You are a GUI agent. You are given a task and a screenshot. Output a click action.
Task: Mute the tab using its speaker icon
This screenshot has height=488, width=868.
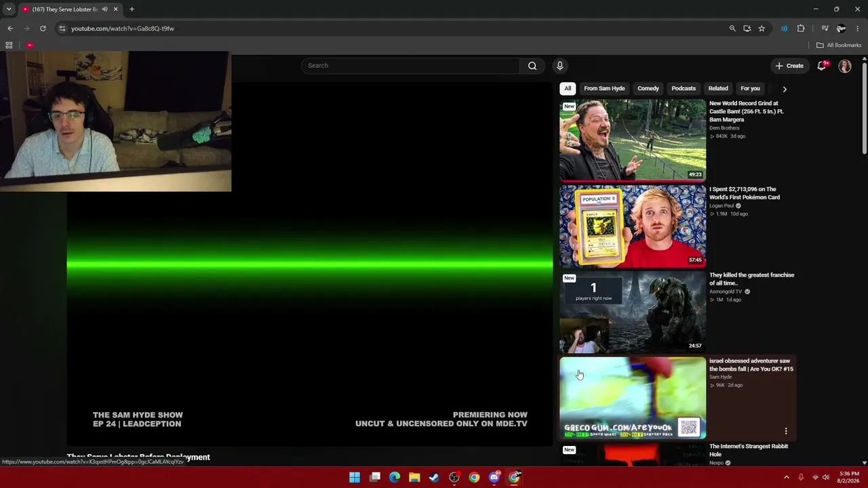[104, 9]
